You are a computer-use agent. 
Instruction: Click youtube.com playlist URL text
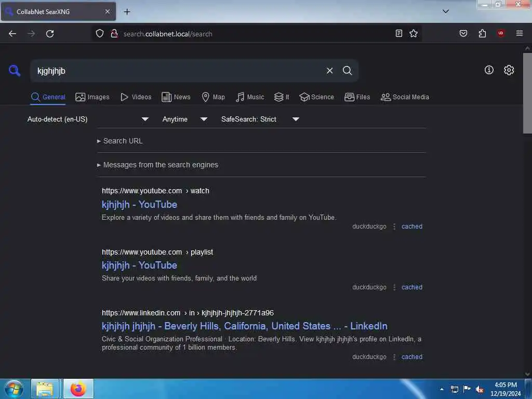(157, 252)
